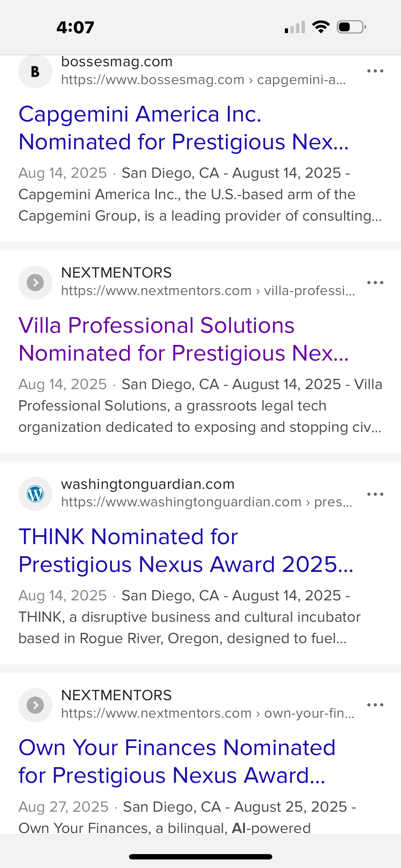
Task: Tap the home indicator bar
Action: tap(200, 857)
